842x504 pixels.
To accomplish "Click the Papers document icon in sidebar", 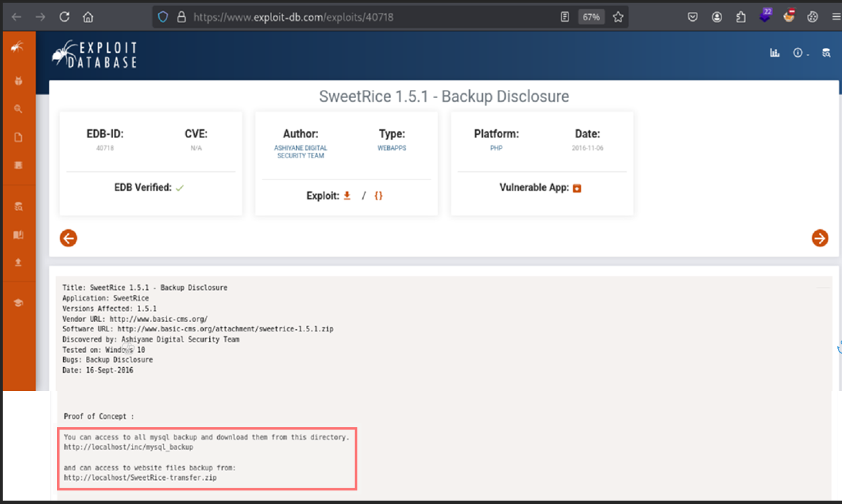I will point(18,137).
